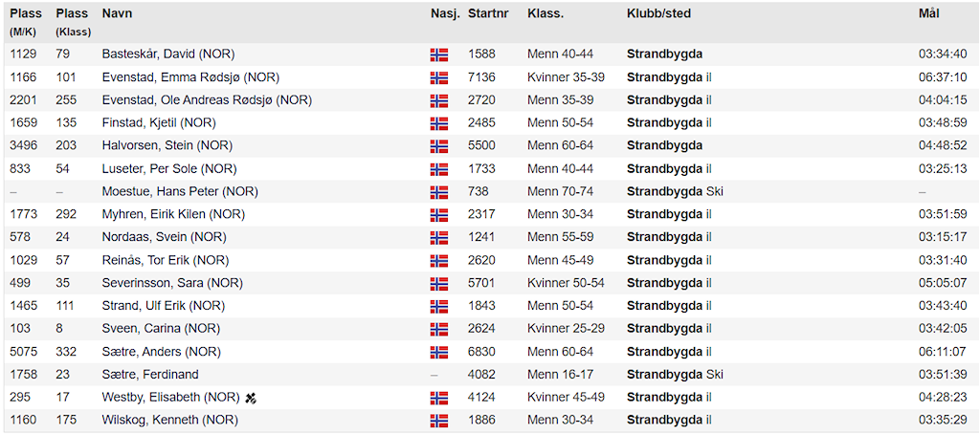Click the flag next to Anders Sætre
This screenshot has width=980, height=434.
[439, 352]
